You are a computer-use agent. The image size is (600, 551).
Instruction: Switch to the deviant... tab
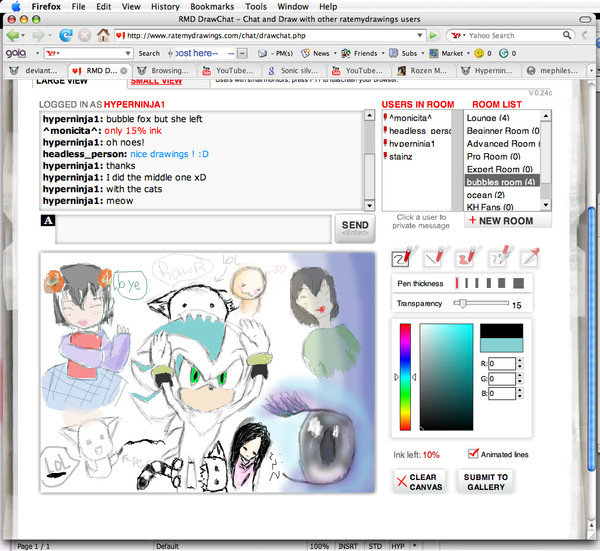[x=36, y=70]
